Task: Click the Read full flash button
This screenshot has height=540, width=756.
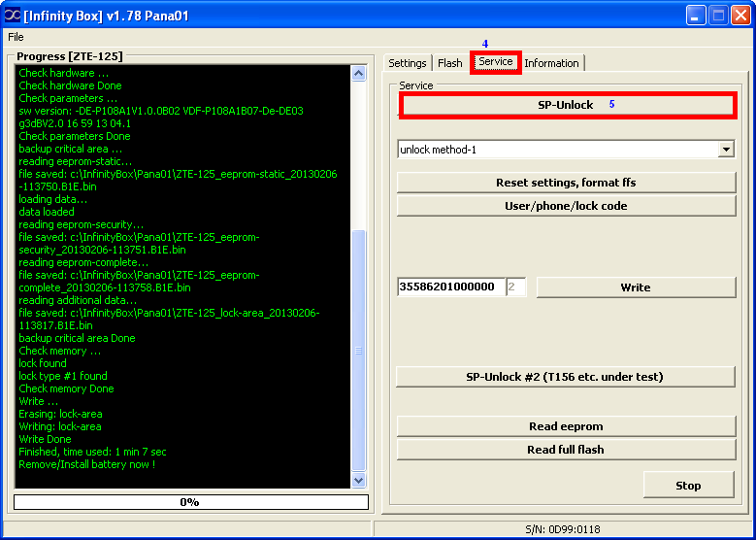Action: (x=566, y=450)
